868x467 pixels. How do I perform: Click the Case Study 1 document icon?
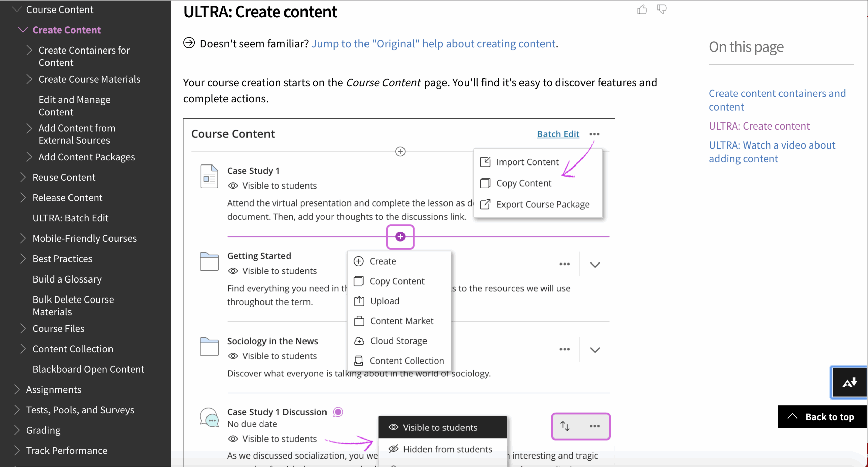pos(209,176)
